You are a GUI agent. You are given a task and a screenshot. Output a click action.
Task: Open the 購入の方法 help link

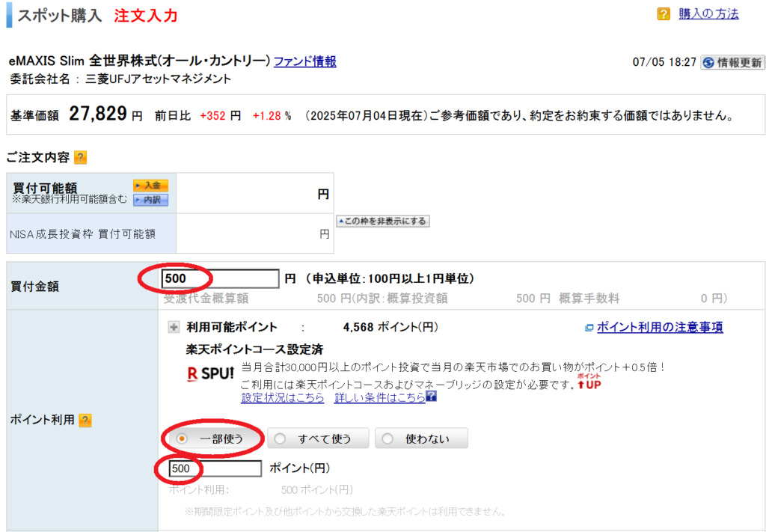pyautogui.click(x=708, y=14)
